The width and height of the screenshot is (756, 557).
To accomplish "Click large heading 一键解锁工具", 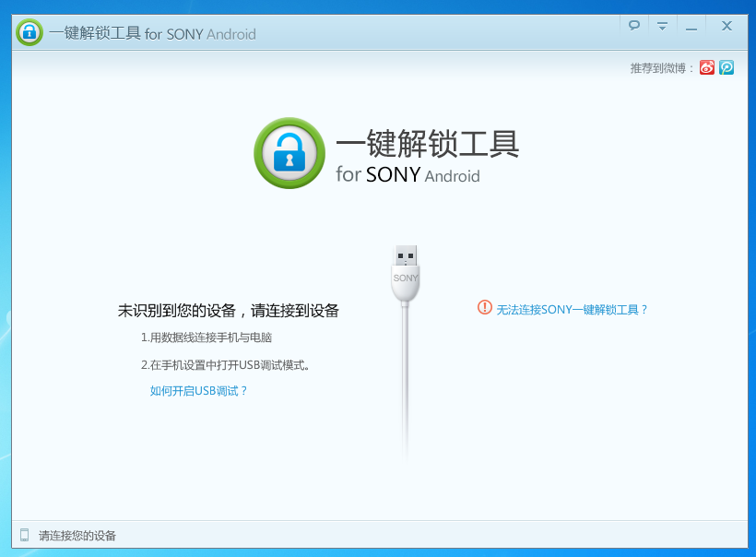I will (x=427, y=143).
